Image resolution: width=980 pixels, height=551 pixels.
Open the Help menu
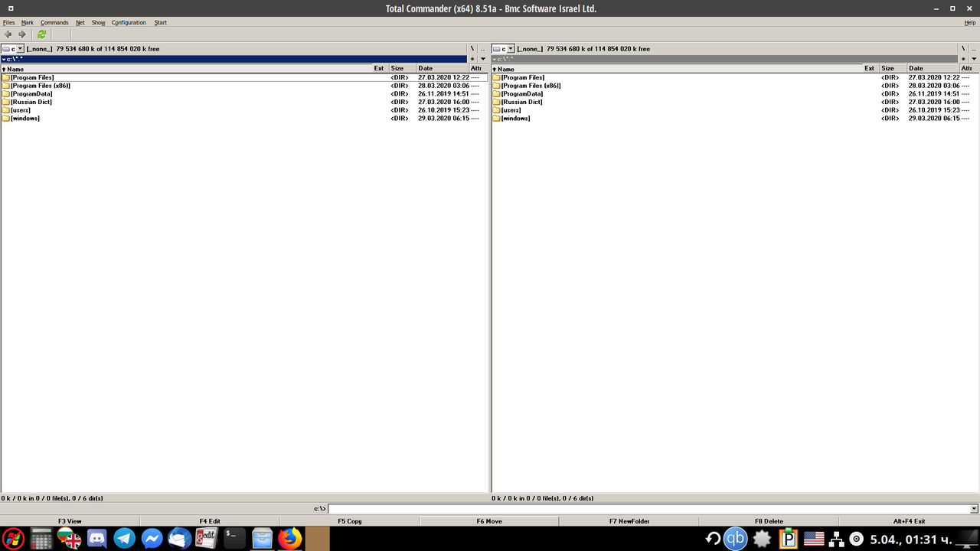970,22
